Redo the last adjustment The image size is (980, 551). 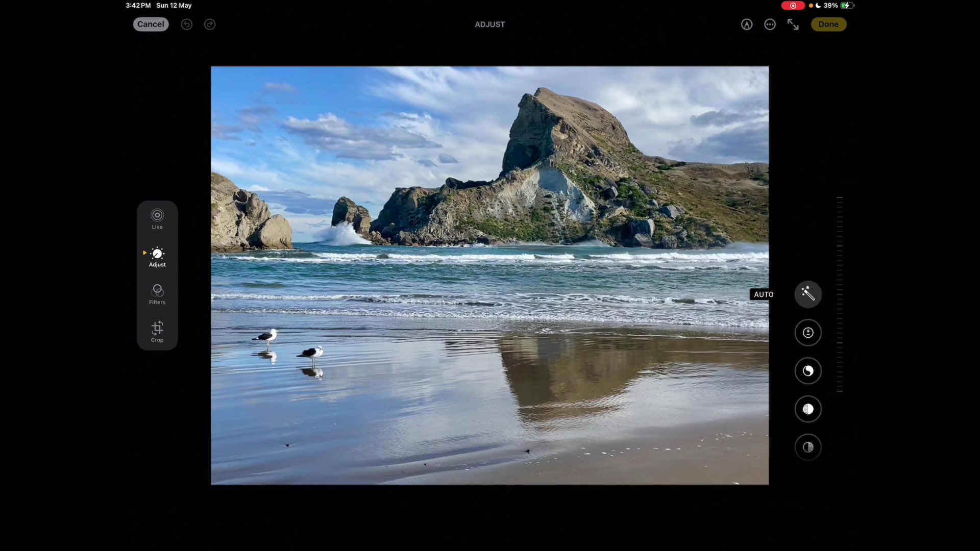(210, 24)
